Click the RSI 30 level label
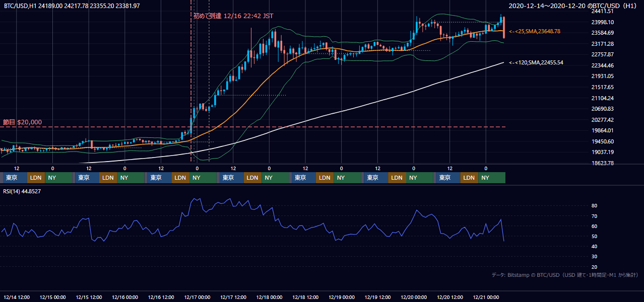The width and height of the screenshot is (644, 302). 594,257
